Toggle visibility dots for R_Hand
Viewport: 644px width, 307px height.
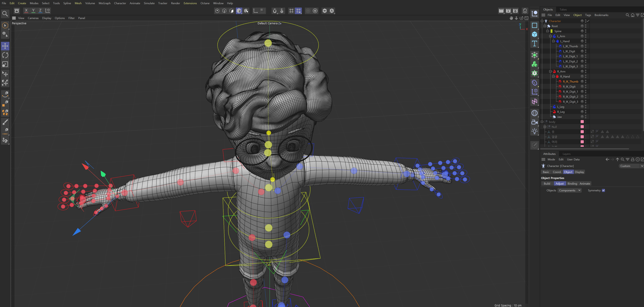pos(585,76)
